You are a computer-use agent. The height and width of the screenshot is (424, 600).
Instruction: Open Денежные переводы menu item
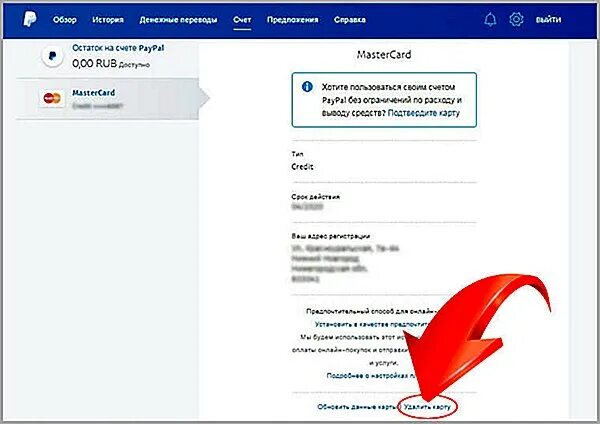tap(178, 20)
